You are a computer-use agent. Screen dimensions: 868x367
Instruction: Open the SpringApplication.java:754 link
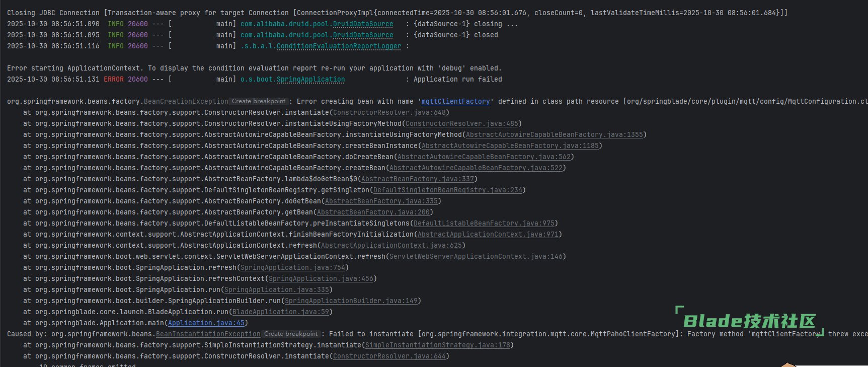tap(293, 268)
